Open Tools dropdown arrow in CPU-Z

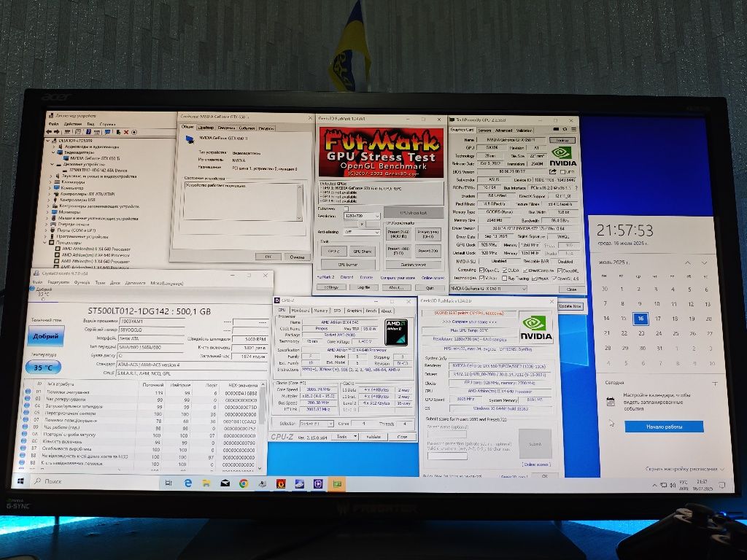(355, 436)
